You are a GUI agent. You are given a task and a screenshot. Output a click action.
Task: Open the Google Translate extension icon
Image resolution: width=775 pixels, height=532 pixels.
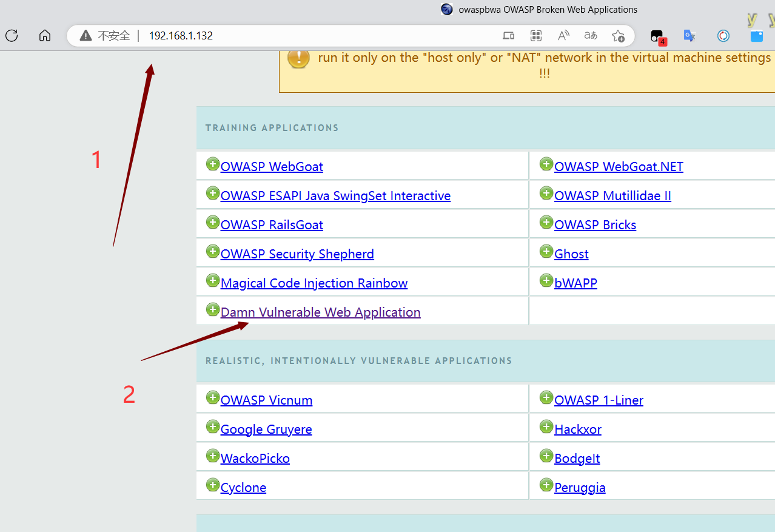click(689, 36)
